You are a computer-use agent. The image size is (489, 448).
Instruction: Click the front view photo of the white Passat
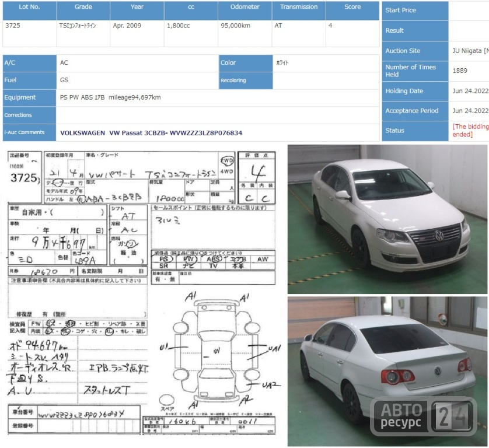point(387,219)
